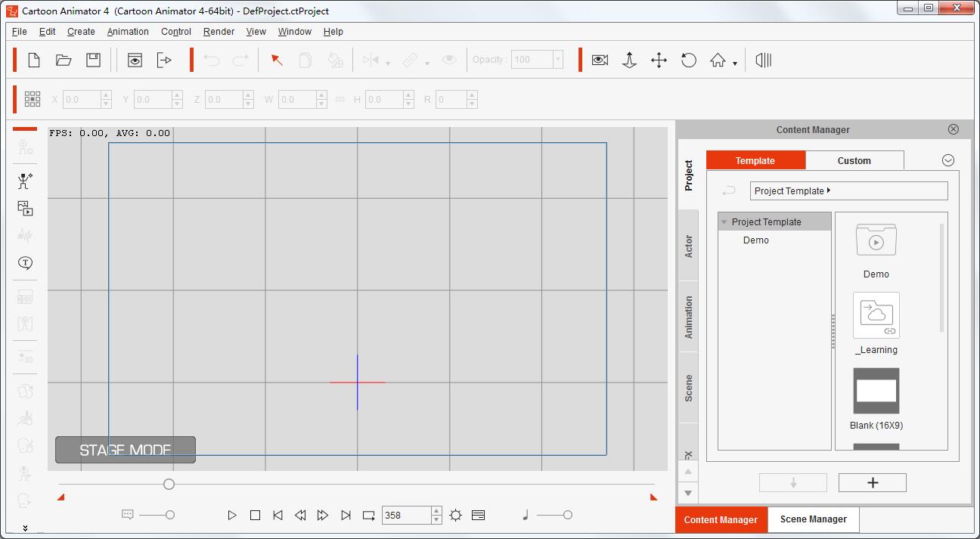Open Home view dropdown arrow
The width and height of the screenshot is (980, 539).
(735, 64)
